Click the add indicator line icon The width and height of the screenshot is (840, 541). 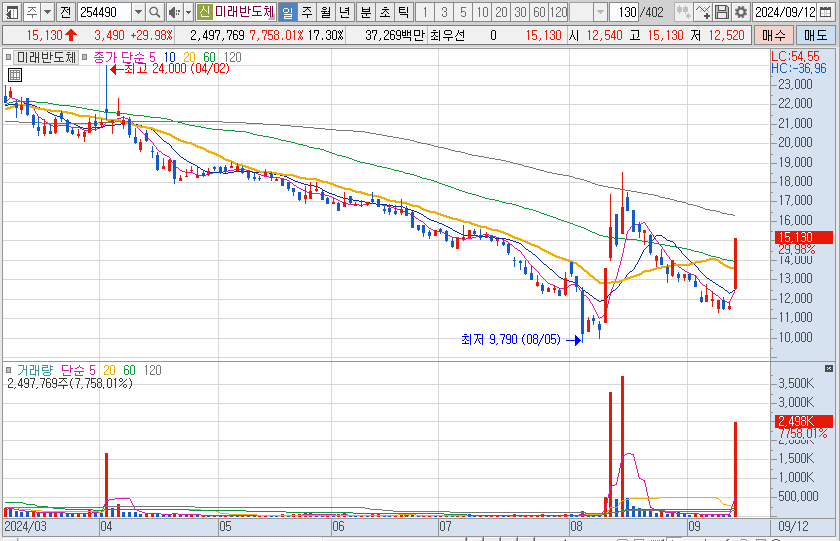(702, 12)
